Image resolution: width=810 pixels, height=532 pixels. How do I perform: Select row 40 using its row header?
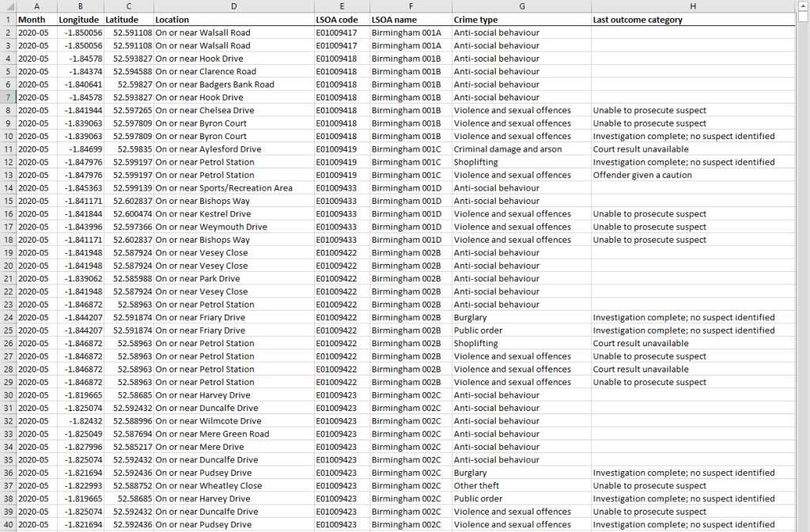[x=7, y=524]
